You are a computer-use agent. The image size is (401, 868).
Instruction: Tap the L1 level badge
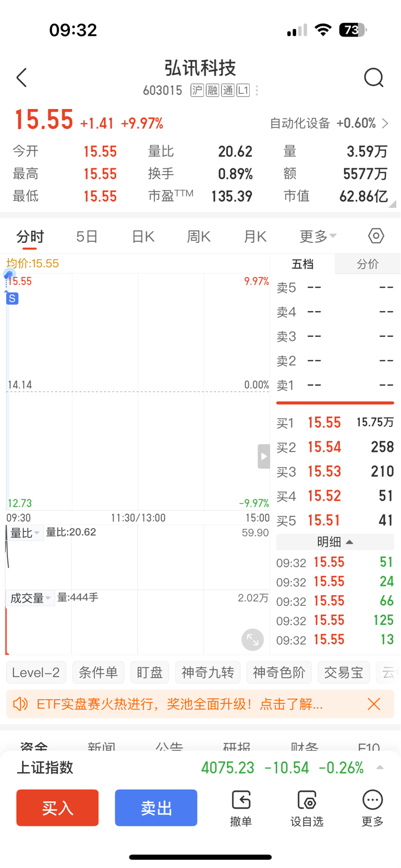coord(243,91)
